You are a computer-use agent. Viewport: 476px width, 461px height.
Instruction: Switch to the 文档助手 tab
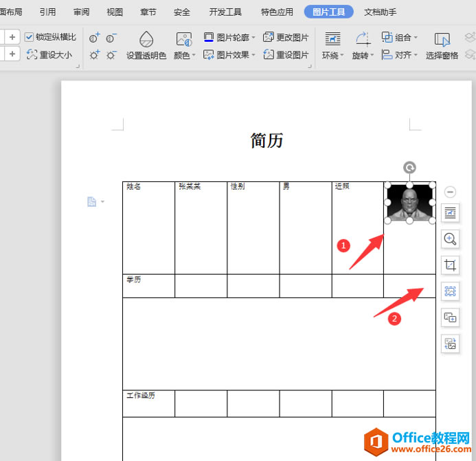pos(380,12)
